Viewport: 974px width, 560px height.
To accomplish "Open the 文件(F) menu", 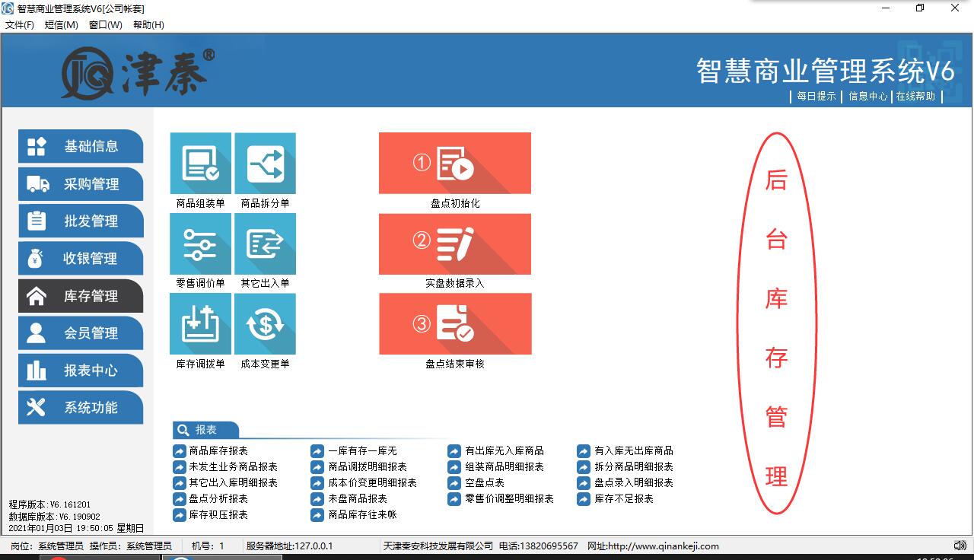I will tap(20, 25).
